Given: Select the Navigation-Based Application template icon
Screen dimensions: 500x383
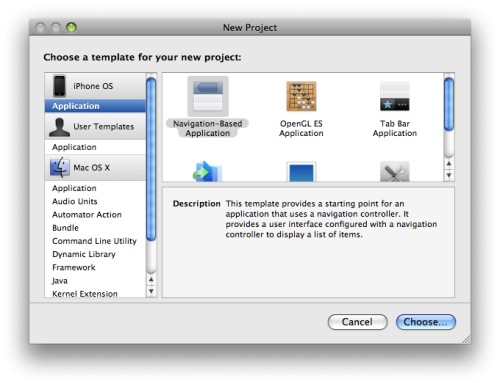Looking at the screenshot, I should [x=208, y=96].
